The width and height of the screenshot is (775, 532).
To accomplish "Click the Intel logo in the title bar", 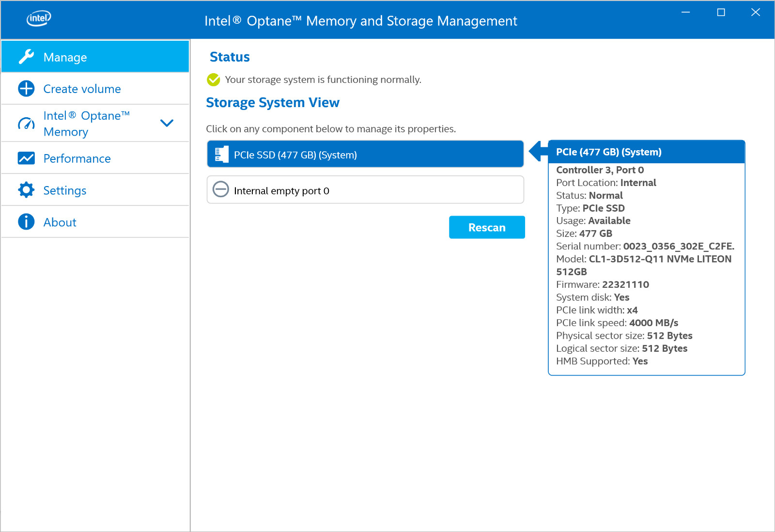I will point(39,18).
